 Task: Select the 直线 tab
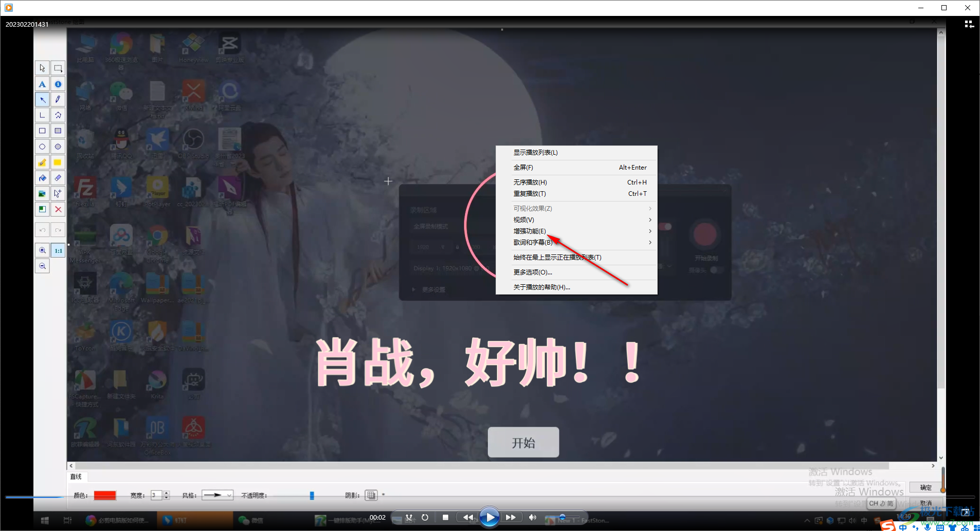point(76,477)
